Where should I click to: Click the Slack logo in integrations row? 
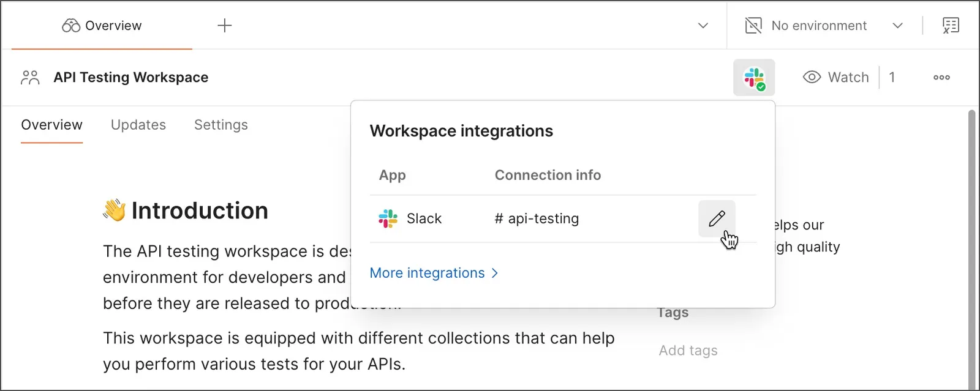388,218
